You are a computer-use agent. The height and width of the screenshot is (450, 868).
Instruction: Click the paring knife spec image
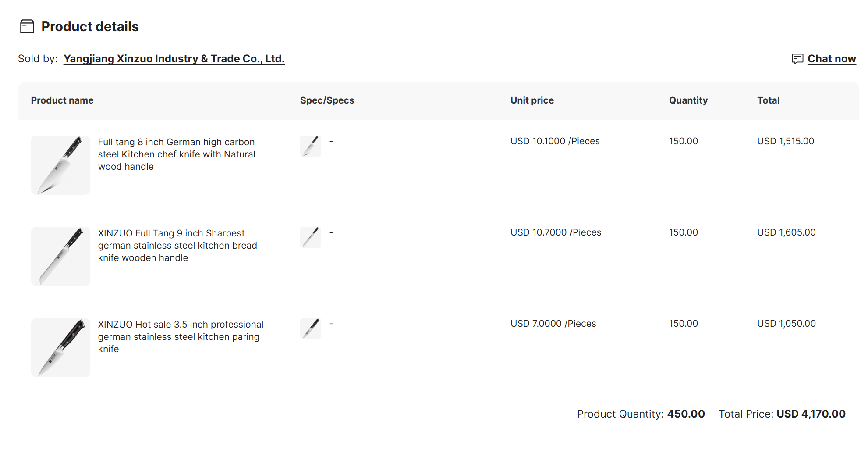coord(310,328)
